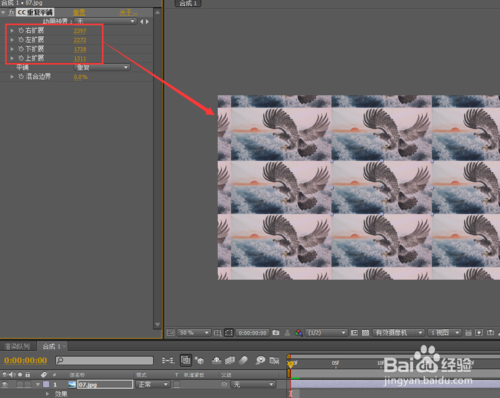Click the timeline layer search field
This screenshot has height=398, width=500.
pos(104,361)
